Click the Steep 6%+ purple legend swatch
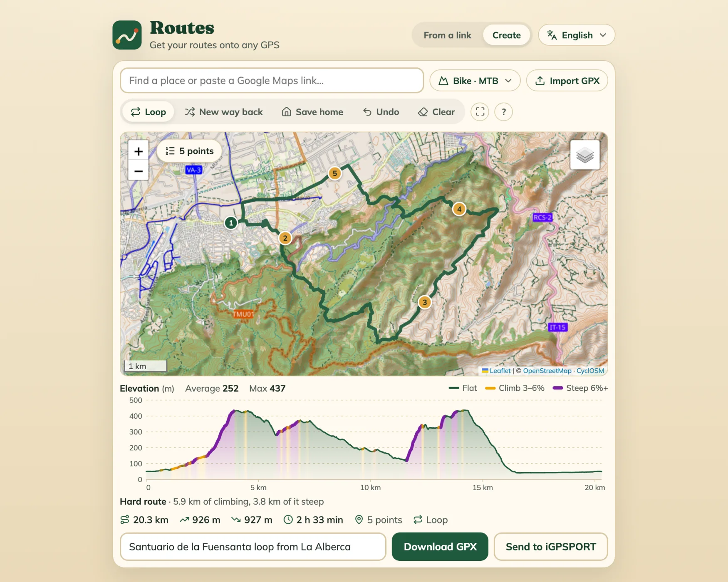 point(558,388)
